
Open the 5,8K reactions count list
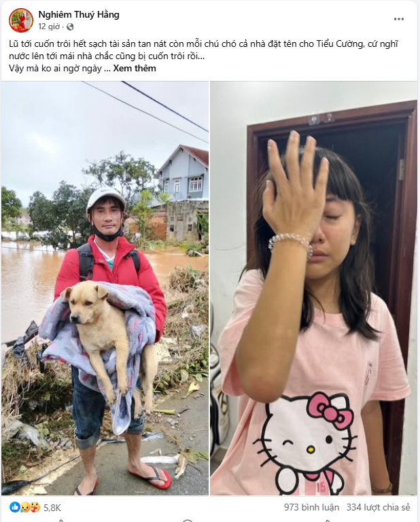pos(52,508)
